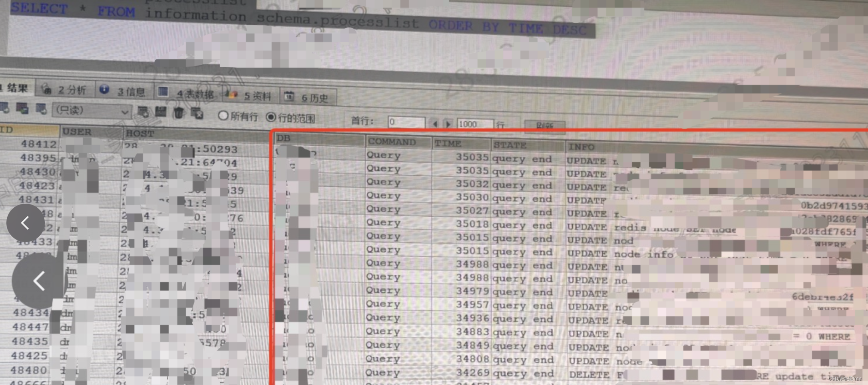Select the ID cell 48395
Image resolution: width=868 pixels, height=385 pixels.
38,158
